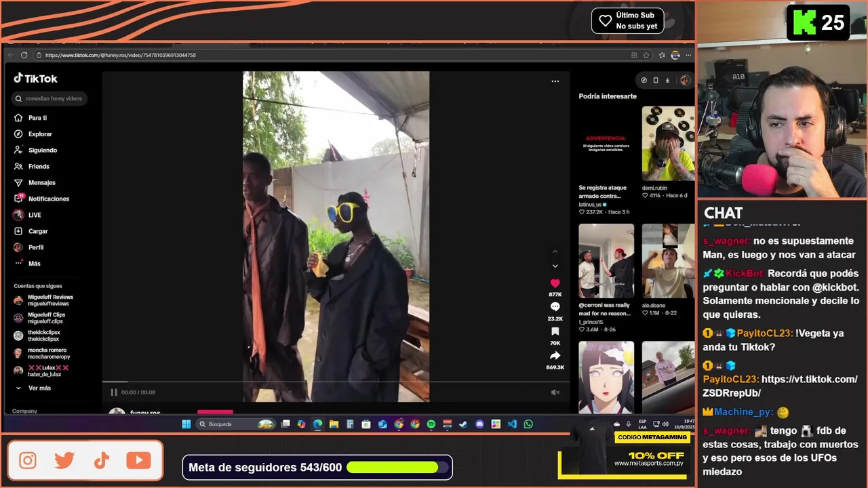
Task: Click the YouTube icon in stream overlay
Action: pos(138,461)
